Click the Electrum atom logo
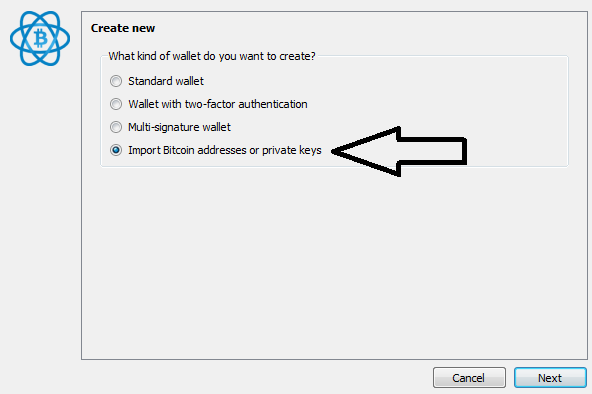592x394 pixels. click(x=40, y=38)
